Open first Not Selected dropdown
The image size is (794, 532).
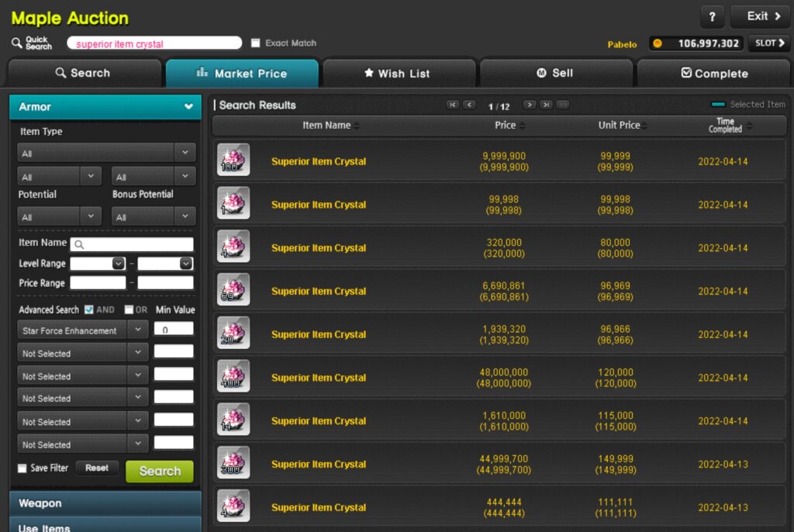[82, 353]
